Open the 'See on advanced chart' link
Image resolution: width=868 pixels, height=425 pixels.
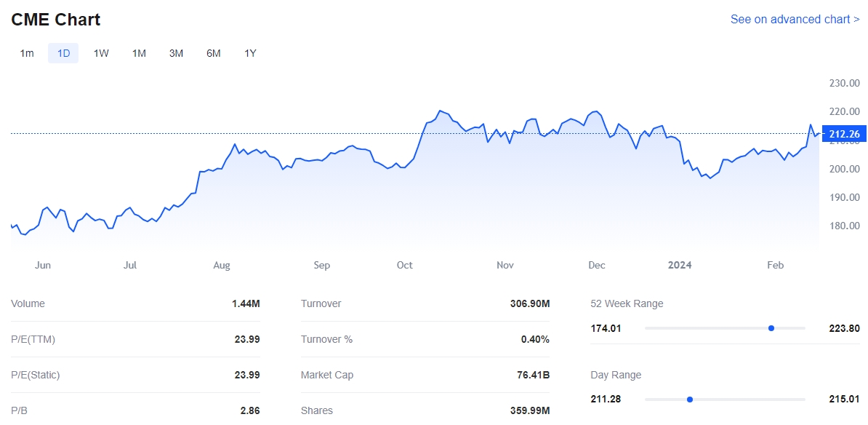click(795, 20)
